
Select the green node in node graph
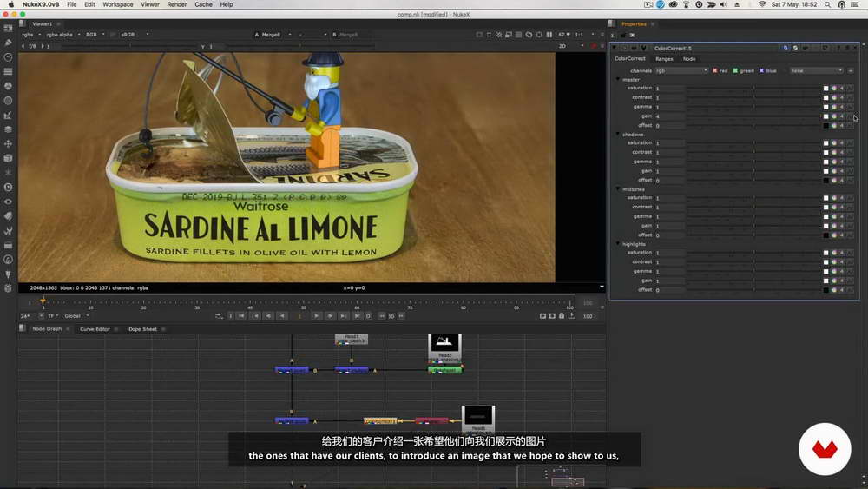click(x=444, y=370)
